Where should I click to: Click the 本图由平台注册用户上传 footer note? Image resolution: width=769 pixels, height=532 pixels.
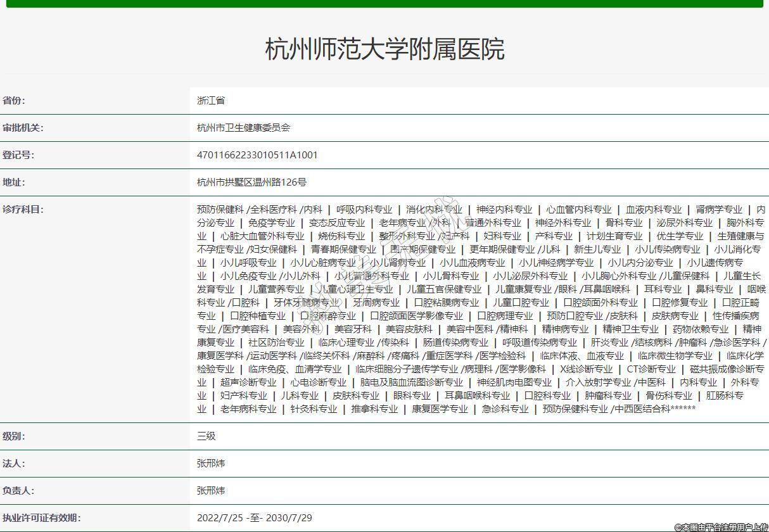[x=721, y=527]
